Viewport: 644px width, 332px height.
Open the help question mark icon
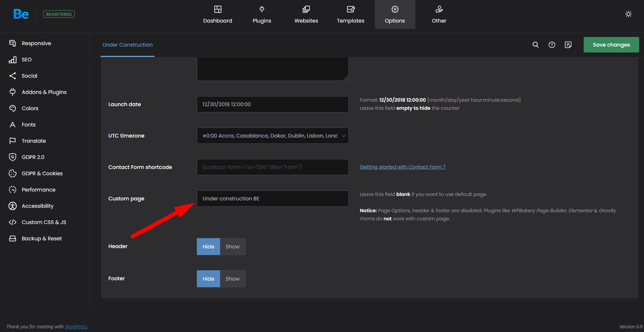[552, 45]
